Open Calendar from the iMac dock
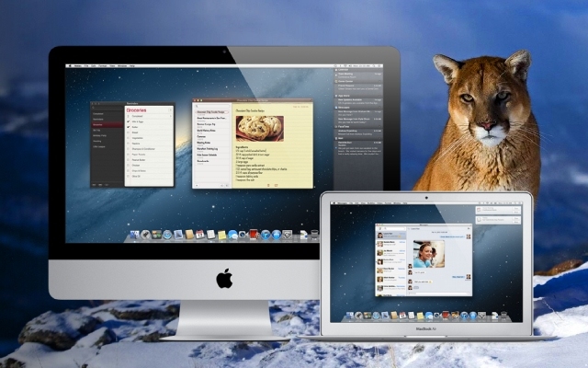Screen dimensions: 588x368 pos(200,236)
